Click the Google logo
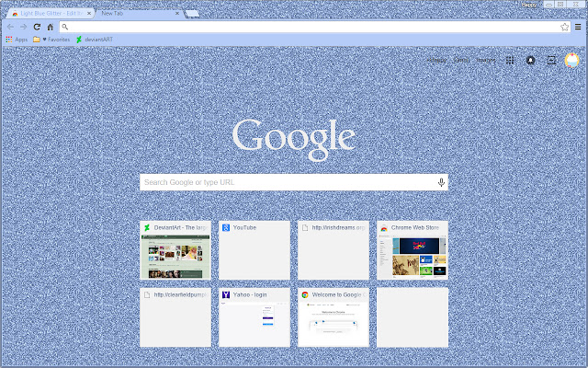This screenshot has height=368, width=588. [294, 139]
